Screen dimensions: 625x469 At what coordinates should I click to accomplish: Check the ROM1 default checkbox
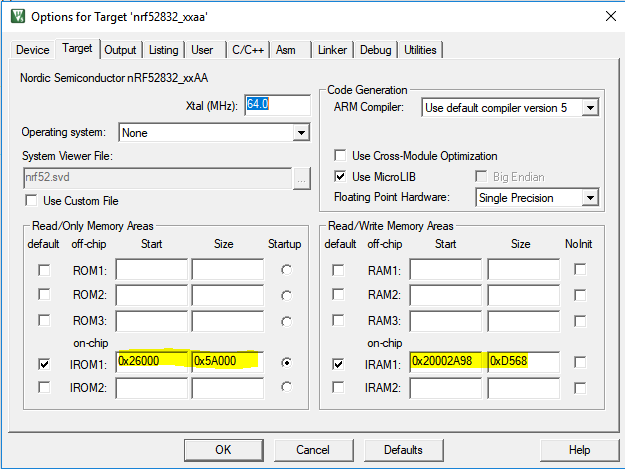tap(44, 270)
